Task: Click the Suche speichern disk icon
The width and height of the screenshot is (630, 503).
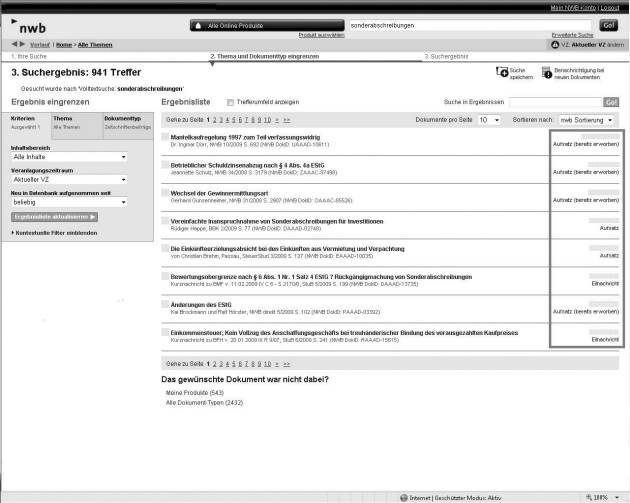Action: click(502, 72)
